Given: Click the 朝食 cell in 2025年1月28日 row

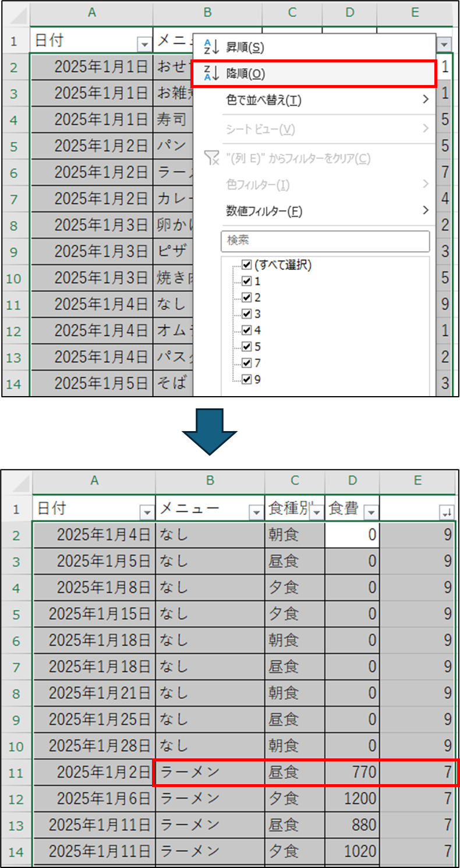Looking at the screenshot, I should (295, 745).
